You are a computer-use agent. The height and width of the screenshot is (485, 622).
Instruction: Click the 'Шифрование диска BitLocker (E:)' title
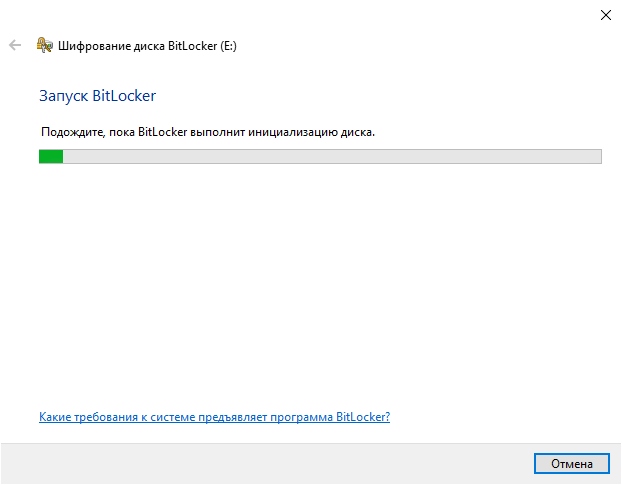pos(147,46)
